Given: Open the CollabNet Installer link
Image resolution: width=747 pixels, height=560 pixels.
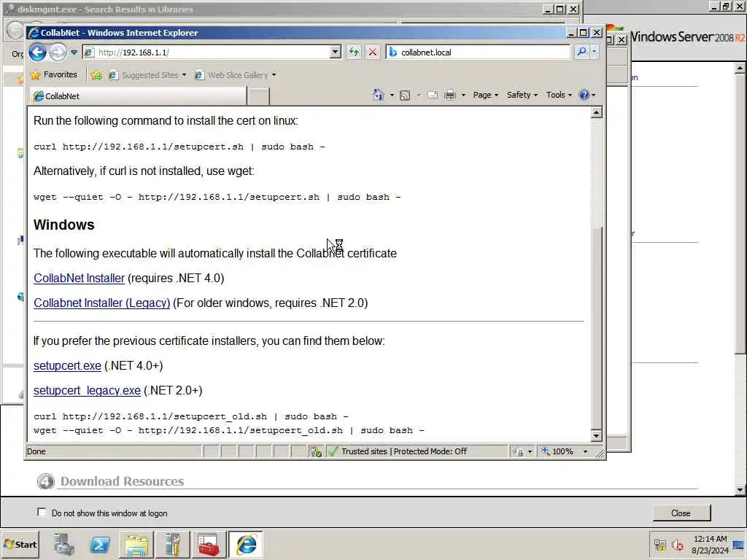Looking at the screenshot, I should [x=79, y=278].
